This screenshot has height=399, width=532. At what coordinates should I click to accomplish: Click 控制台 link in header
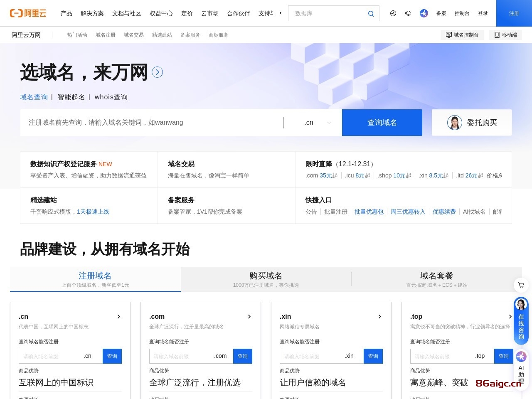coord(462,13)
